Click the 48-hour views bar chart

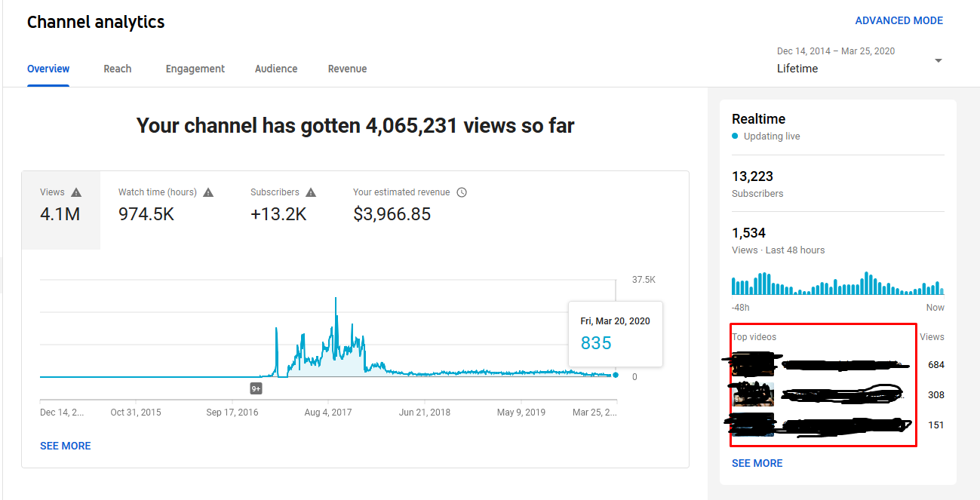[837, 283]
